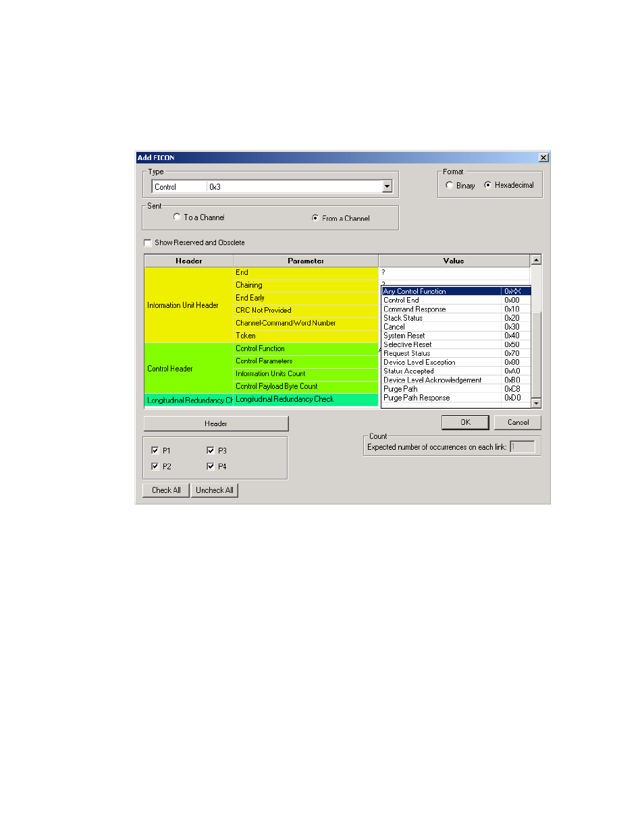Click the expected occurrences count field
This screenshot has height=834, width=644.
(522, 446)
